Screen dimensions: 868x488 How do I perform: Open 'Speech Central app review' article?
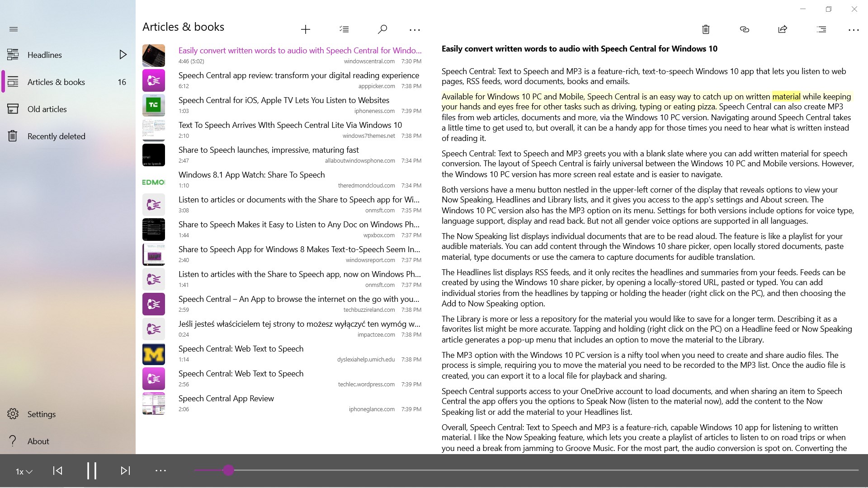pos(282,80)
